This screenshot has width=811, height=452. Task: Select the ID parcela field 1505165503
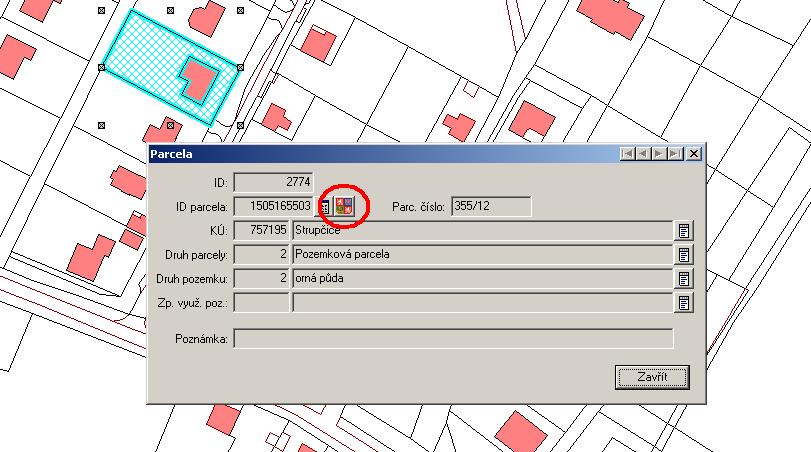274,206
